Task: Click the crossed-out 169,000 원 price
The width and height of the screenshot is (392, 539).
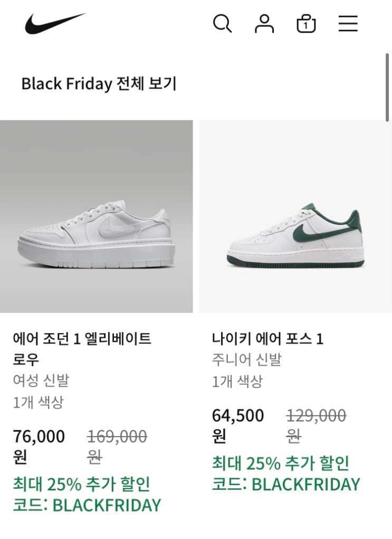Action: (117, 446)
